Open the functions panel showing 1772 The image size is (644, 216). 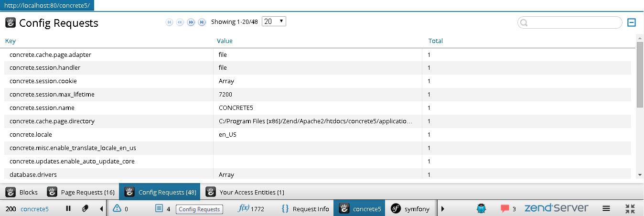[251, 209]
